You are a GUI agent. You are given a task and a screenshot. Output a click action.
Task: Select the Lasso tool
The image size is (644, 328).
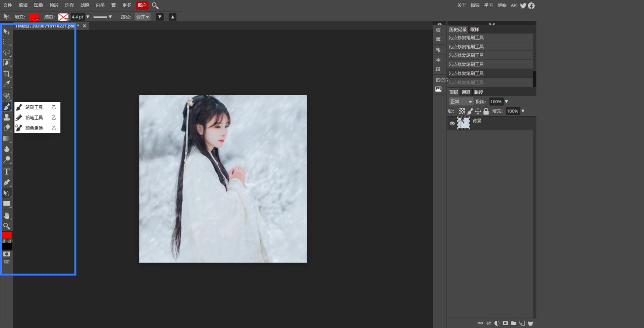coord(7,53)
